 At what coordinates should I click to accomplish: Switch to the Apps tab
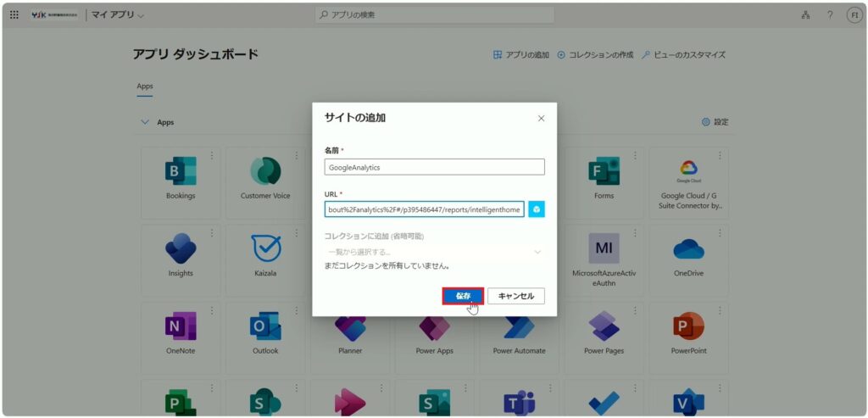point(145,86)
